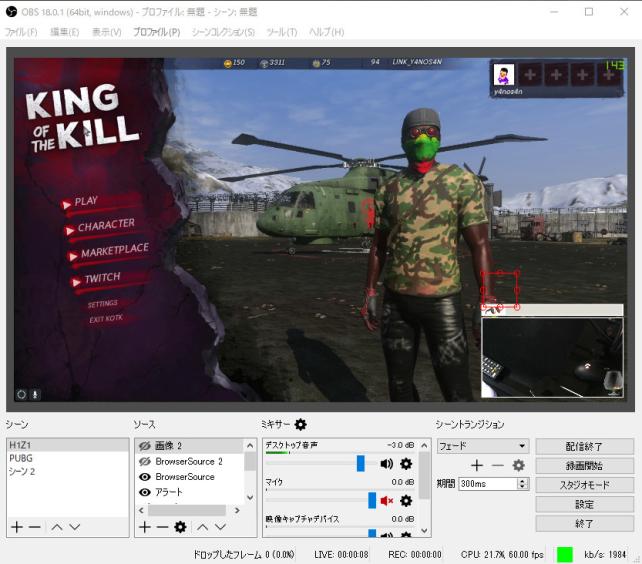Open source properties gear icon
Viewport: 642px width, 564px height.
coord(180,527)
